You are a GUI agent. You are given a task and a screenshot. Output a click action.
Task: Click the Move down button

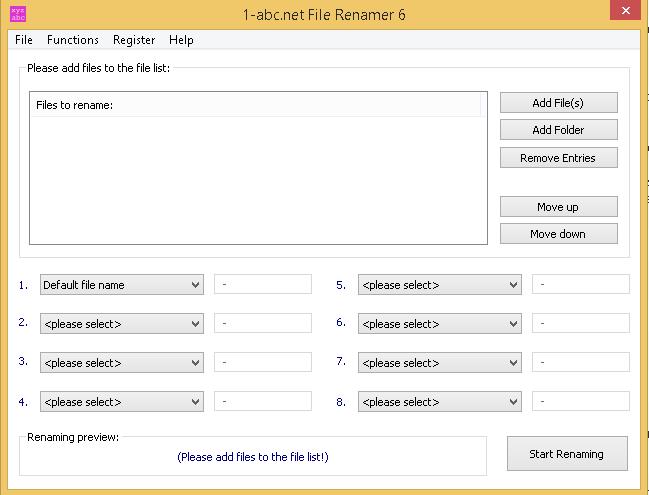tap(559, 234)
